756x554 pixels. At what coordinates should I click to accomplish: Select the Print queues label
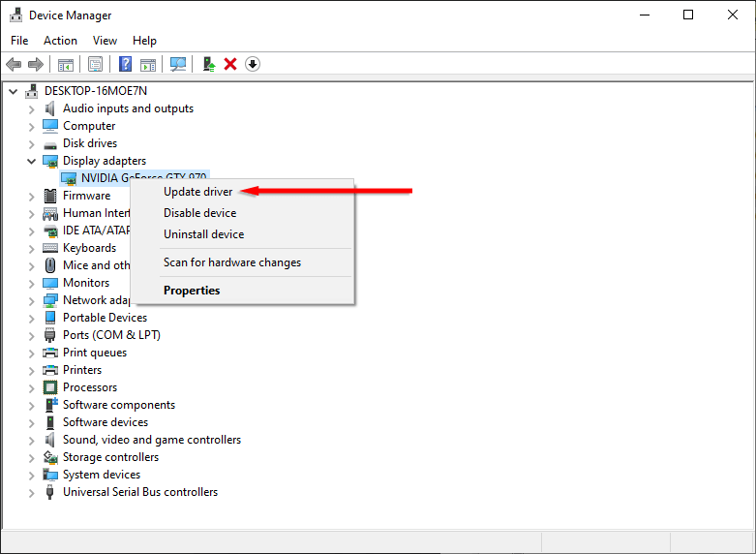[x=95, y=353]
